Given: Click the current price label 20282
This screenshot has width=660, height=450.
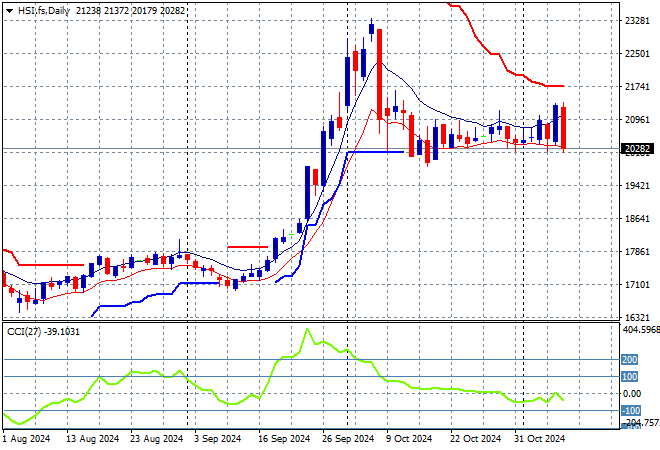Looking at the screenshot, I should (637, 150).
